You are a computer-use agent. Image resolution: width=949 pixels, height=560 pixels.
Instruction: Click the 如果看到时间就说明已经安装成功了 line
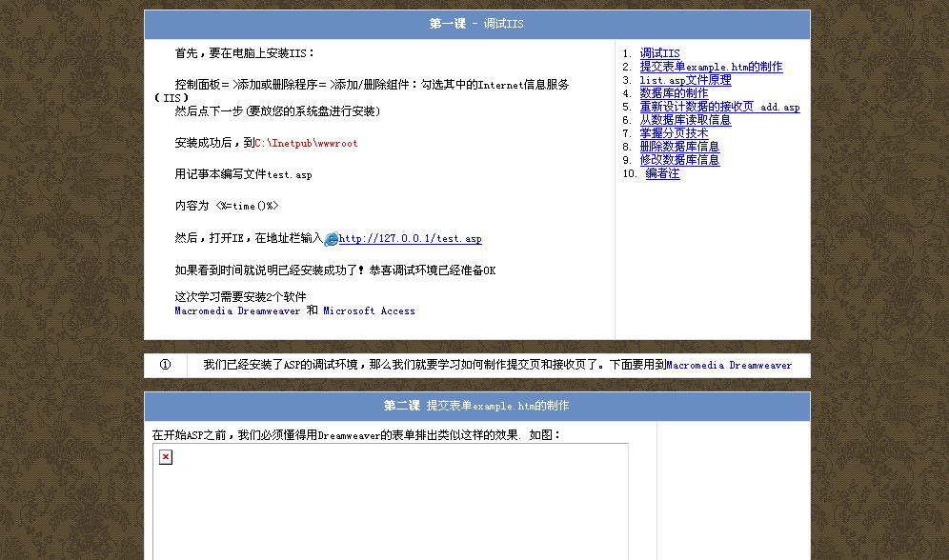pyautogui.click(x=335, y=270)
